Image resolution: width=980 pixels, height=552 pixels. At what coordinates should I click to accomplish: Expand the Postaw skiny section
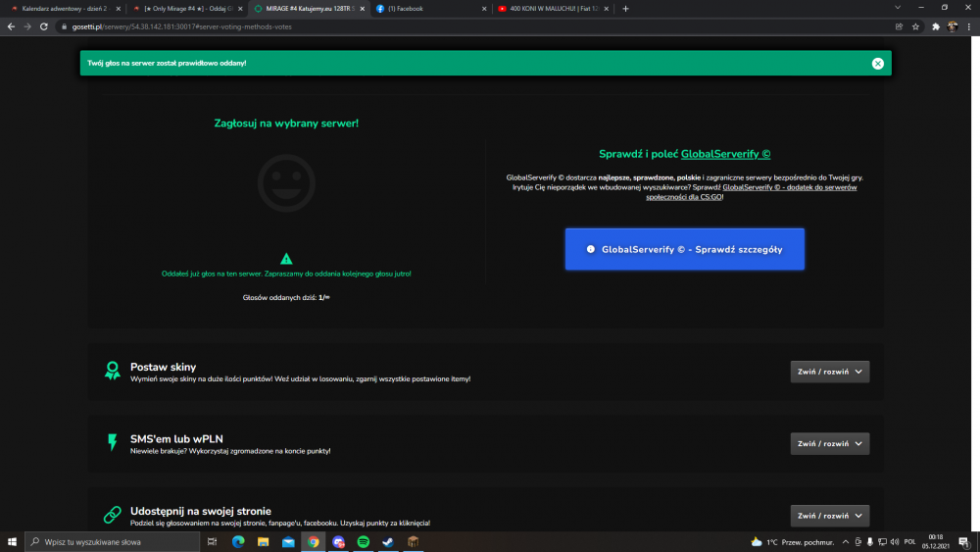pyautogui.click(x=829, y=372)
